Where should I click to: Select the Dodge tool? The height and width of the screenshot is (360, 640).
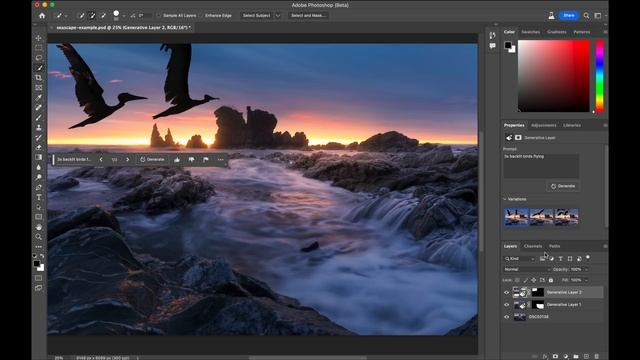39,177
